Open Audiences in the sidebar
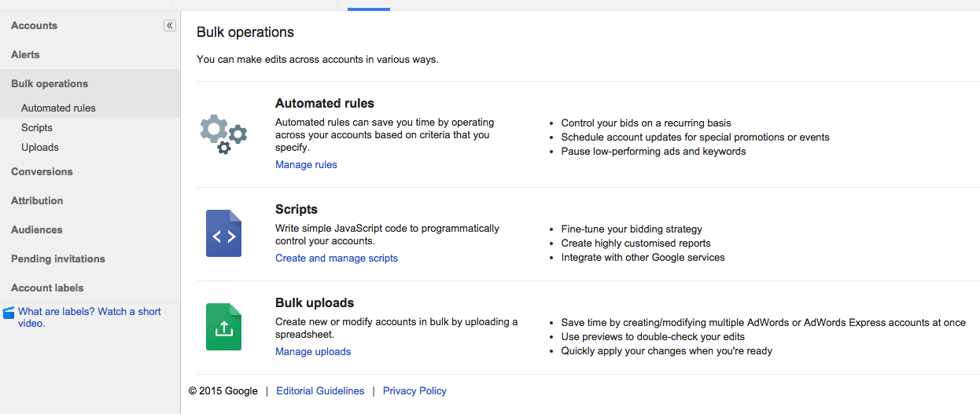Image resolution: width=980 pixels, height=414 pixels. pos(37,229)
